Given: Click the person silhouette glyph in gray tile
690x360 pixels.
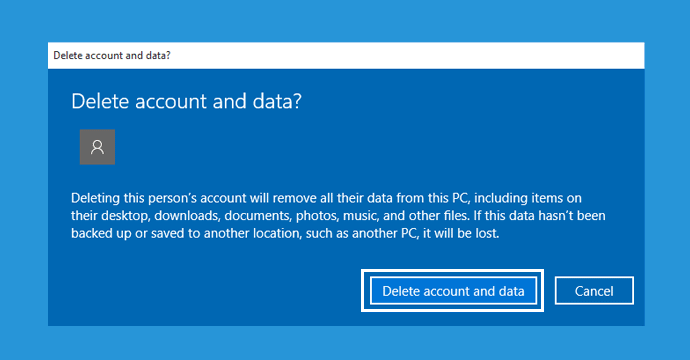Looking at the screenshot, I should click(x=97, y=147).
